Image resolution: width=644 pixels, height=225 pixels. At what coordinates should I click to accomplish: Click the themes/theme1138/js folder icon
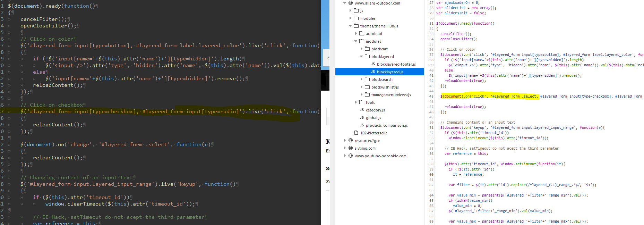click(356, 26)
